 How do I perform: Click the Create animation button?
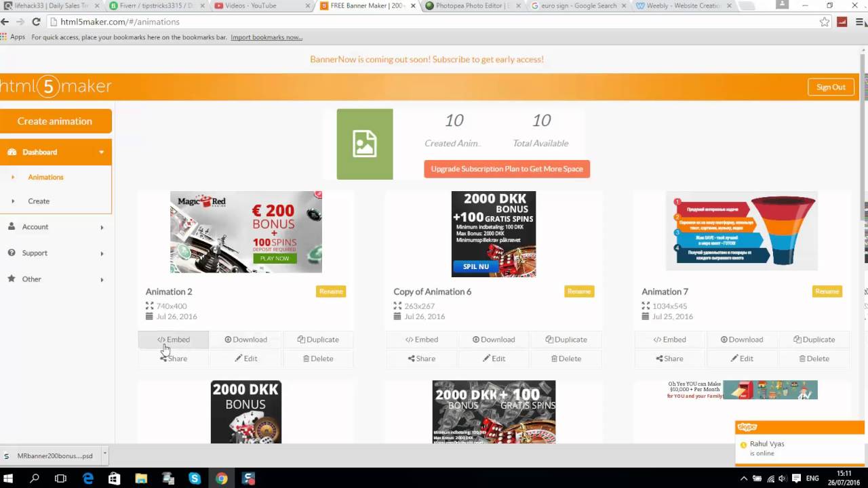55,121
